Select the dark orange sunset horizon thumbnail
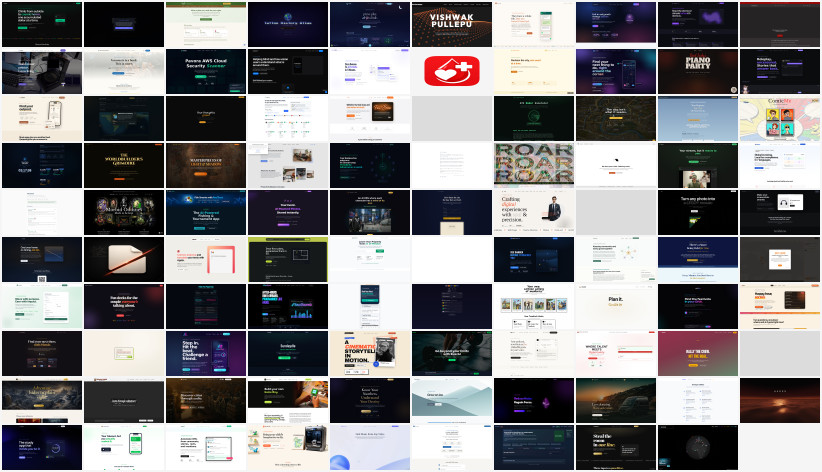Image resolution: width=822 pixels, height=472 pixels. click(x=780, y=401)
